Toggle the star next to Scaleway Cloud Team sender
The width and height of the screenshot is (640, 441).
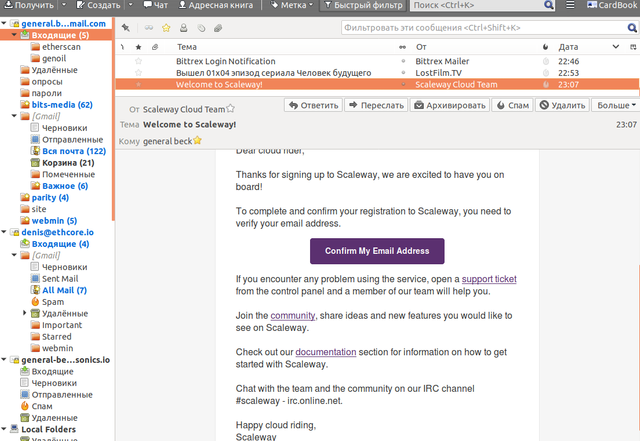point(231,108)
